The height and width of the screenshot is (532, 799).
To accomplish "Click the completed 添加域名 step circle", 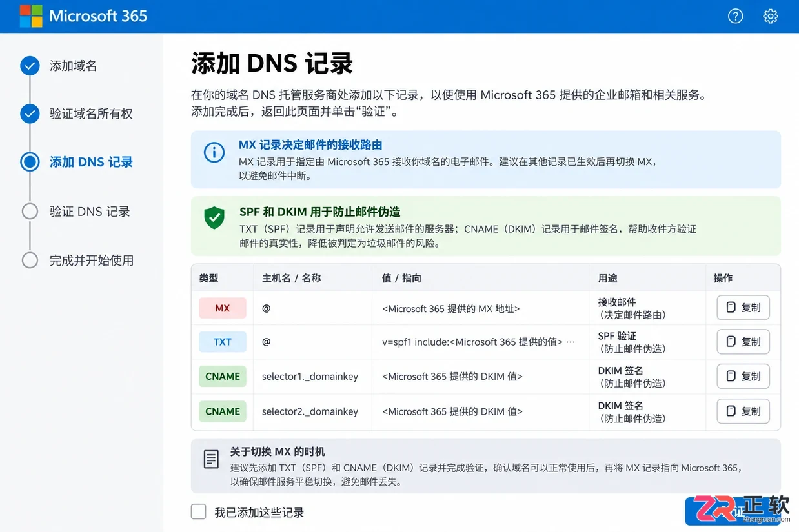I will (x=30, y=66).
